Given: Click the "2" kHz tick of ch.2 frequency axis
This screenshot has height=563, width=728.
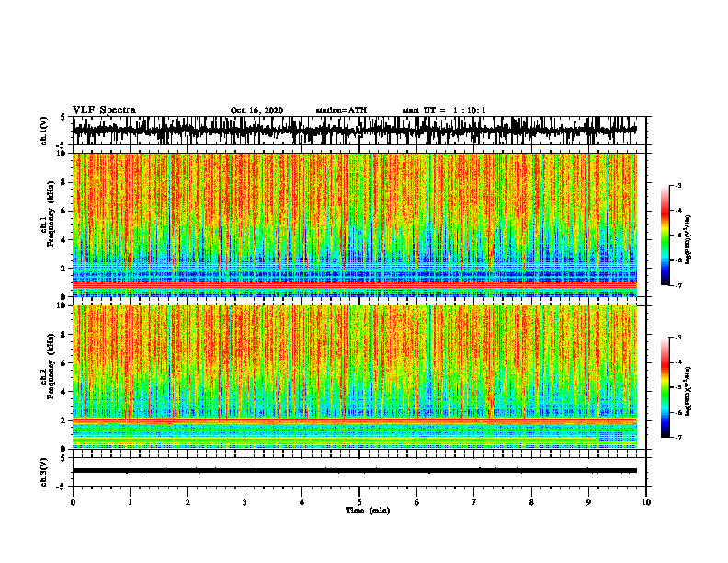Looking at the screenshot, I should (64, 420).
